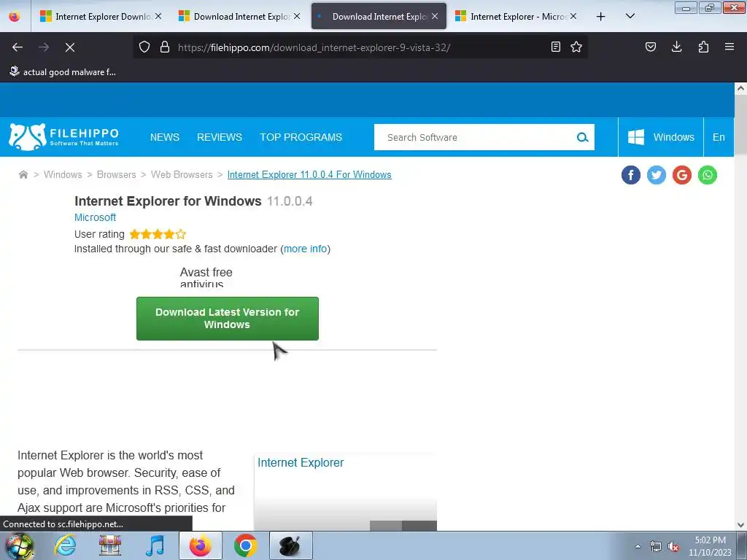Share on Facebook
This screenshot has width=747, height=560.
click(631, 175)
